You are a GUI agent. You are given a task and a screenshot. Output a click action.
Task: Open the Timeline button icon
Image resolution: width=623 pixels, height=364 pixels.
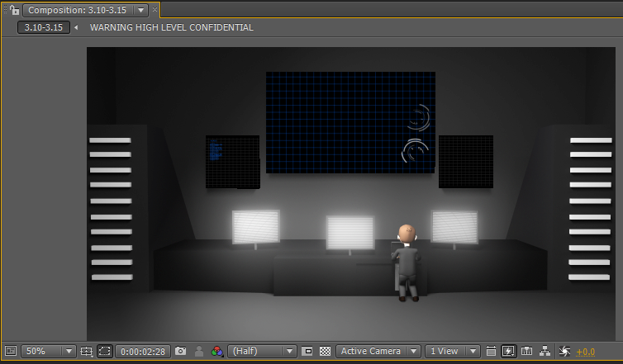[526, 351]
